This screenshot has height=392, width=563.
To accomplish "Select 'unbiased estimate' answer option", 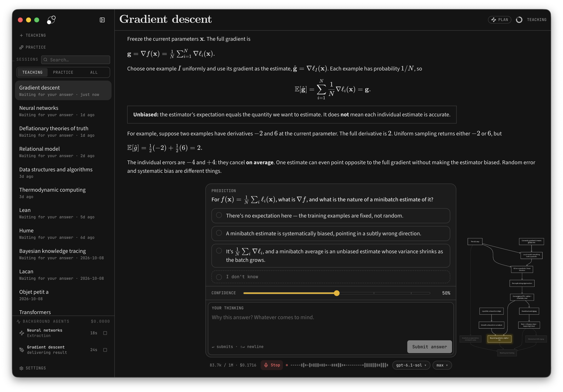I will 330,256.
